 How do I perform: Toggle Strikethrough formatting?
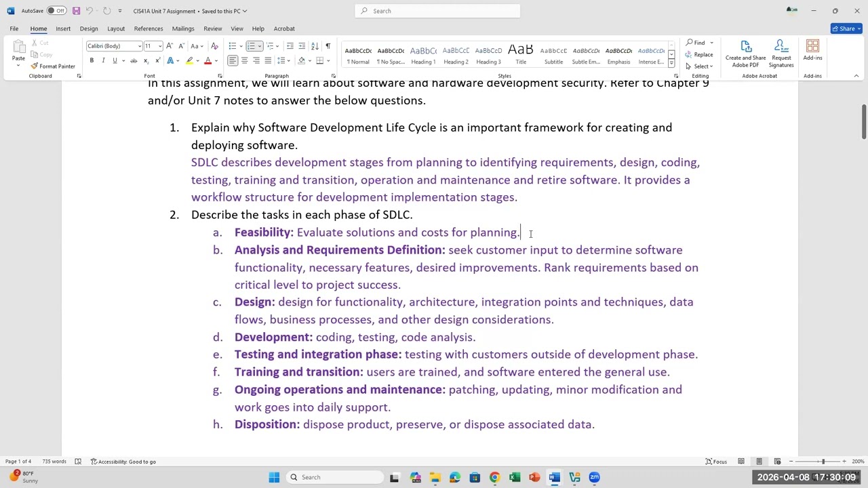click(x=134, y=60)
